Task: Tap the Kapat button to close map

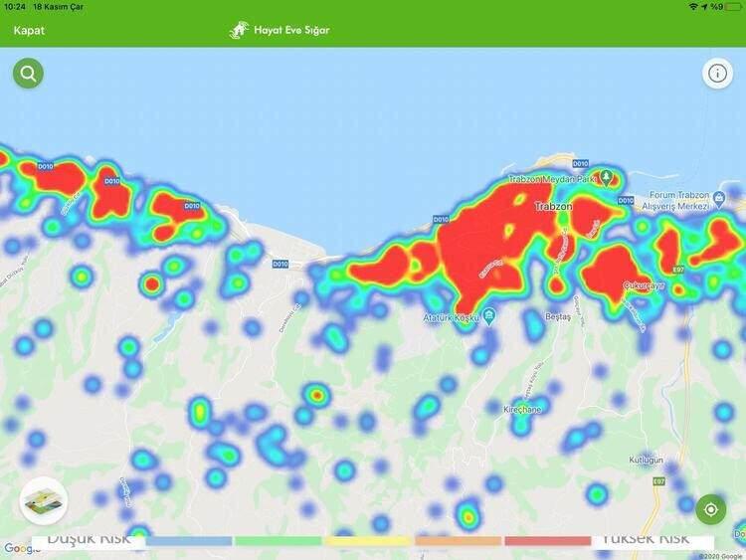Action: [x=29, y=30]
